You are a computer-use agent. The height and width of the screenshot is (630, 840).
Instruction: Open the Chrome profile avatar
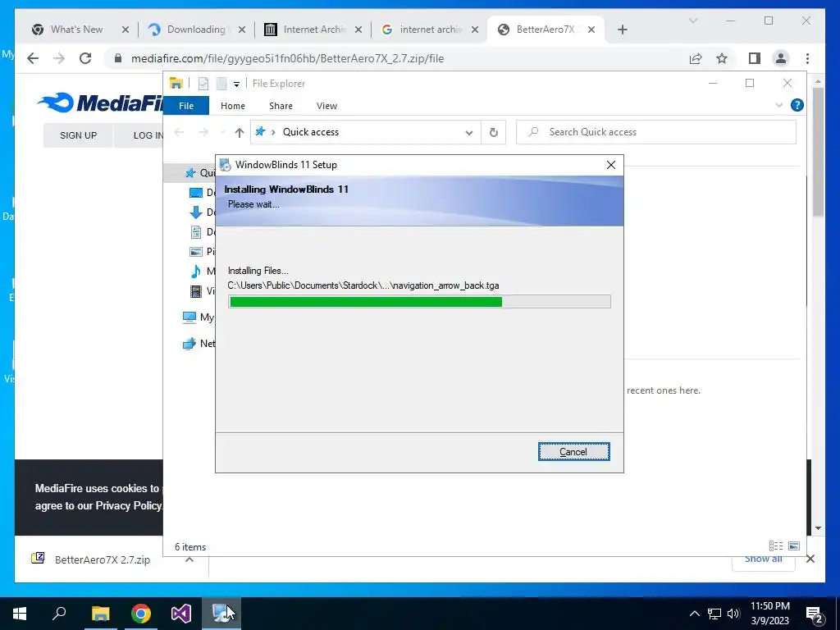tap(781, 58)
